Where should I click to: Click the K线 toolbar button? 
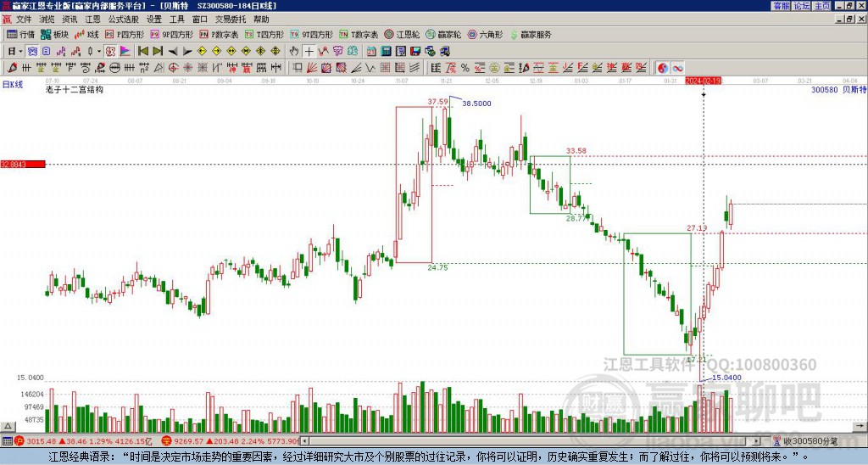86,34
